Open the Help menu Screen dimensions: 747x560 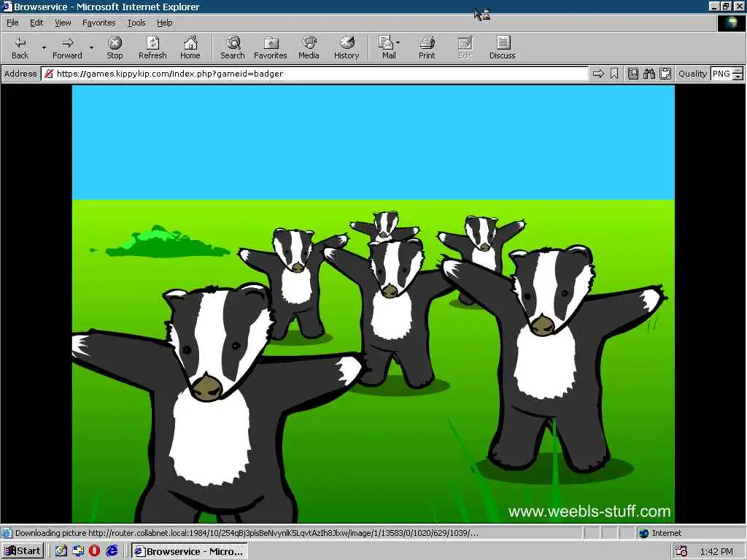[x=164, y=23]
